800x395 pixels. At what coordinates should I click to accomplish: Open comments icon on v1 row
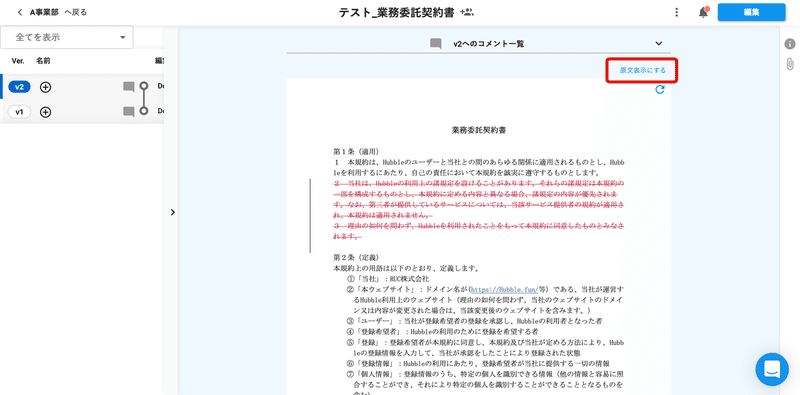point(129,112)
